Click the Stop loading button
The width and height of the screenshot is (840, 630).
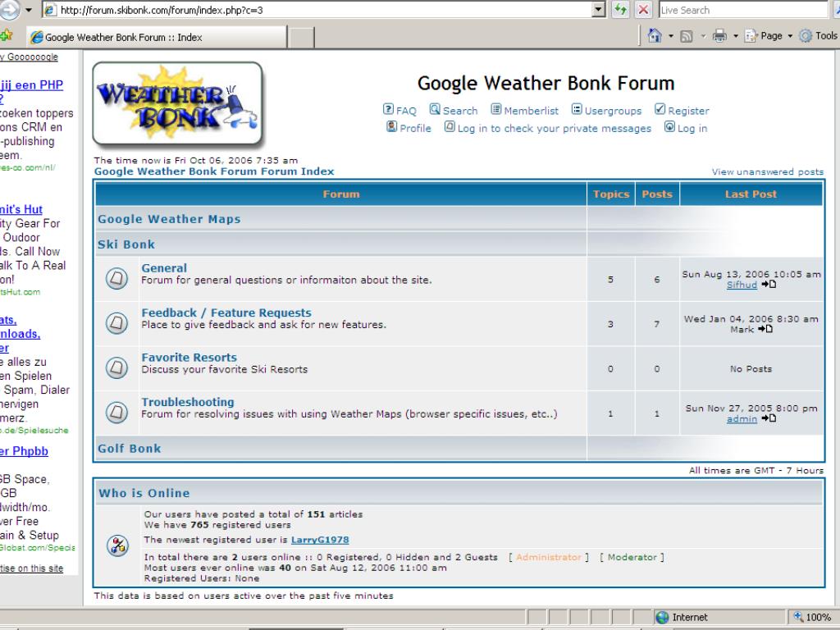(x=643, y=10)
